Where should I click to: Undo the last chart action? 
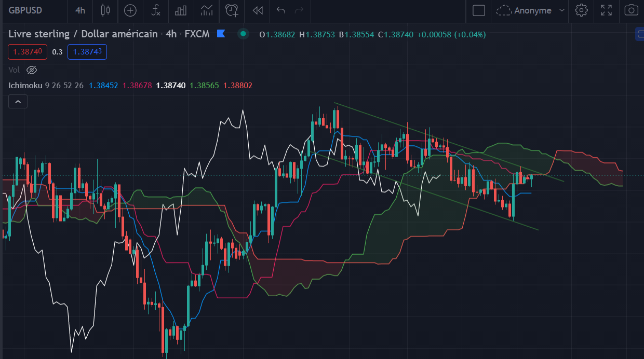[x=281, y=10]
